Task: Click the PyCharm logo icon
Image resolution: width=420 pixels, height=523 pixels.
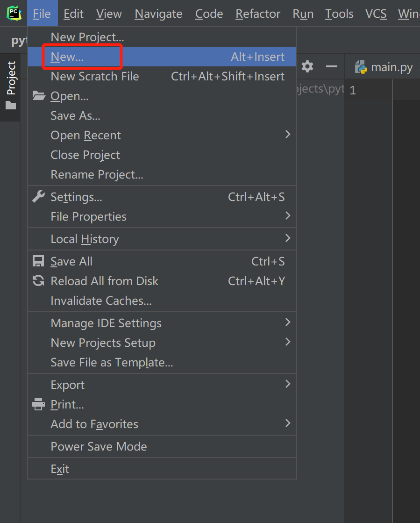Action: (14, 14)
